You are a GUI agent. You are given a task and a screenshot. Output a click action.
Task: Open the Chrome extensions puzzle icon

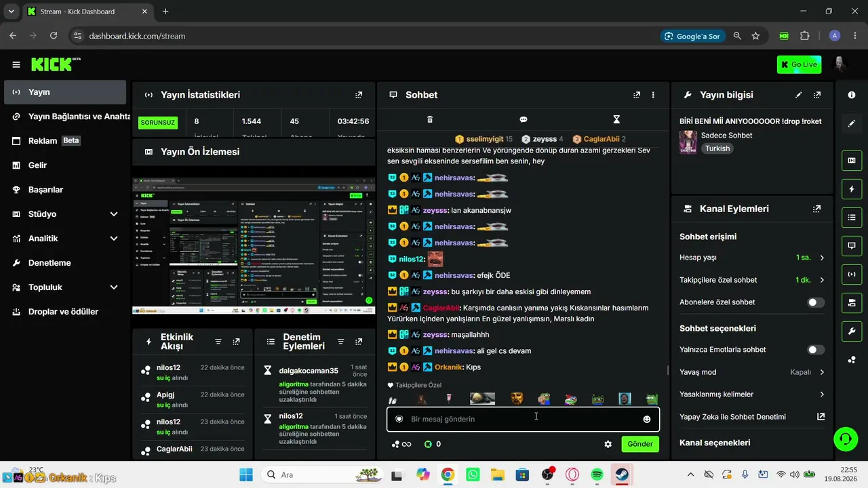(805, 36)
